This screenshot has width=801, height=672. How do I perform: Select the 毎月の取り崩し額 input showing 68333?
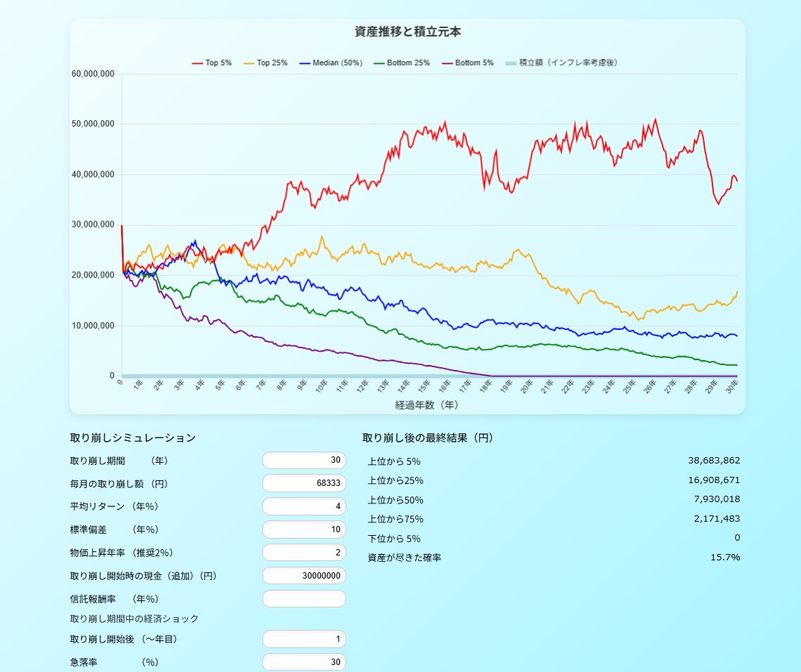pyautogui.click(x=304, y=484)
